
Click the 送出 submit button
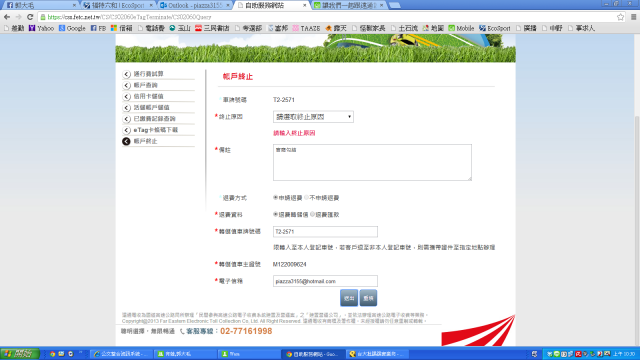click(x=349, y=298)
